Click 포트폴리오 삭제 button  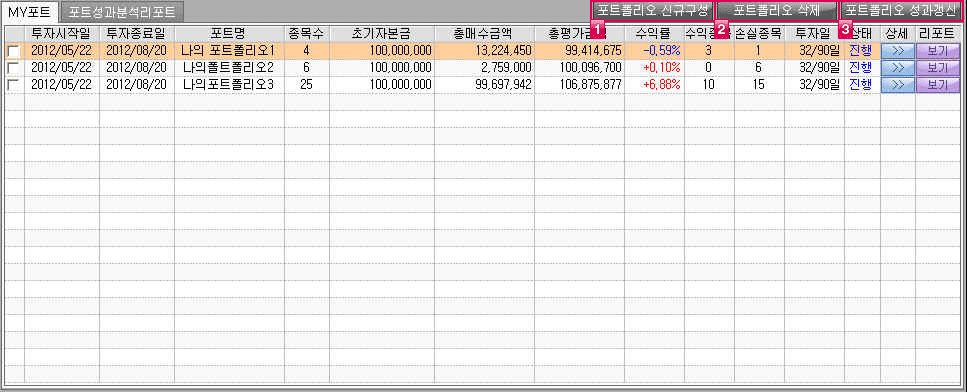coord(776,10)
